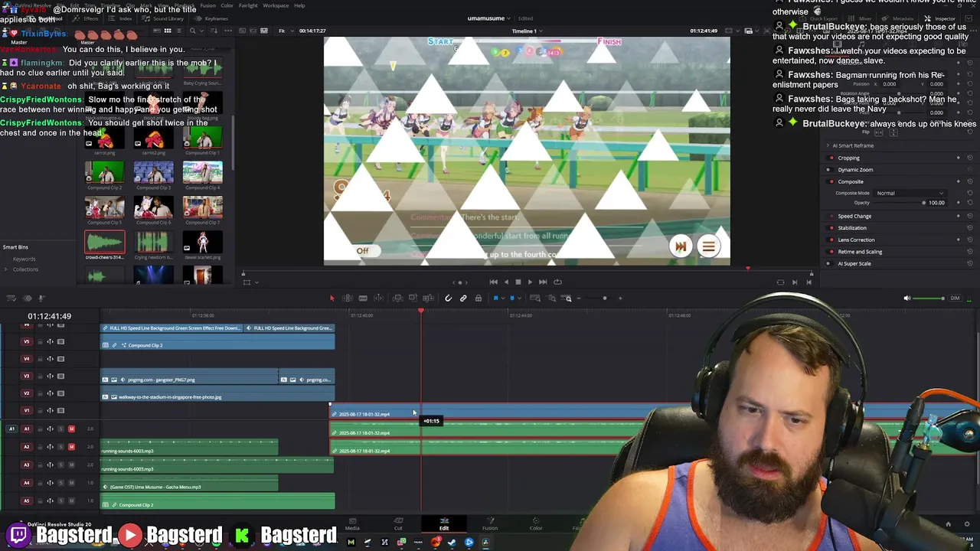Mute audio track A1
Screen dimensions: 980x551
click(71, 429)
